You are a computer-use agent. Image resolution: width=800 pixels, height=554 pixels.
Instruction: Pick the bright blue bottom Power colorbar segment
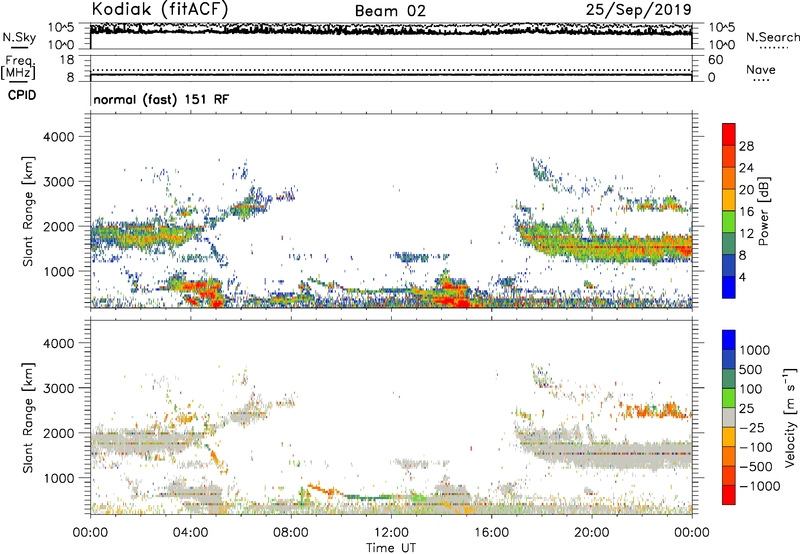[x=729, y=287]
